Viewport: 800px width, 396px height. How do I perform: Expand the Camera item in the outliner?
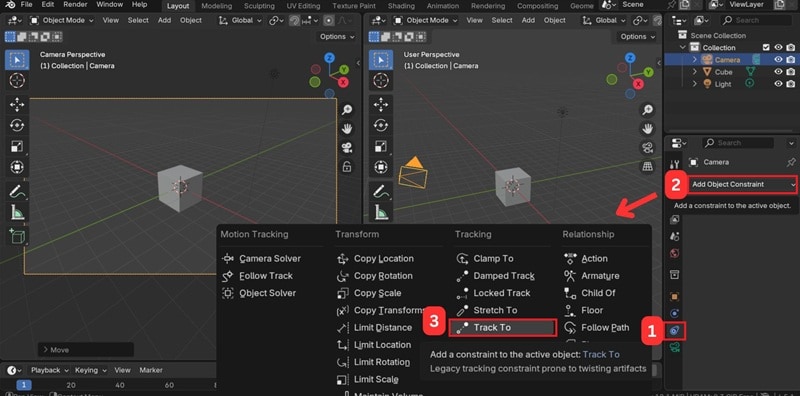[694, 59]
